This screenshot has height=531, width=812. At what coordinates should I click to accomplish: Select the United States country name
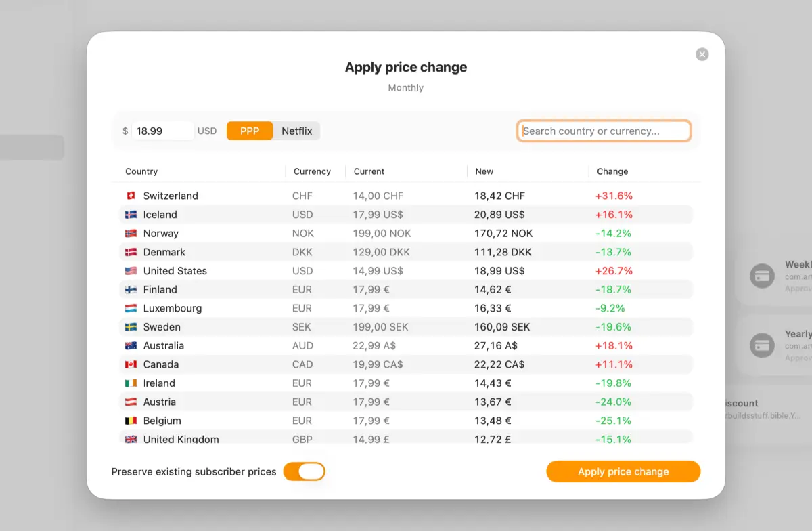(175, 271)
